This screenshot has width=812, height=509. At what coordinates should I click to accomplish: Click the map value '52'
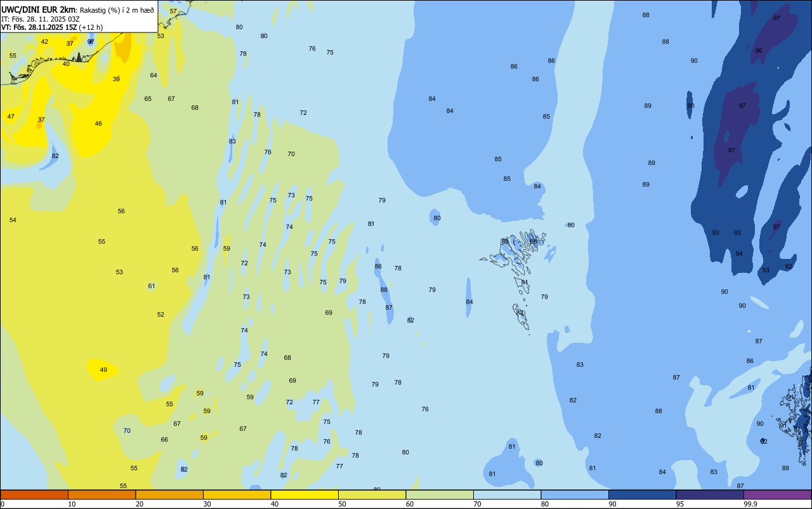click(160, 315)
